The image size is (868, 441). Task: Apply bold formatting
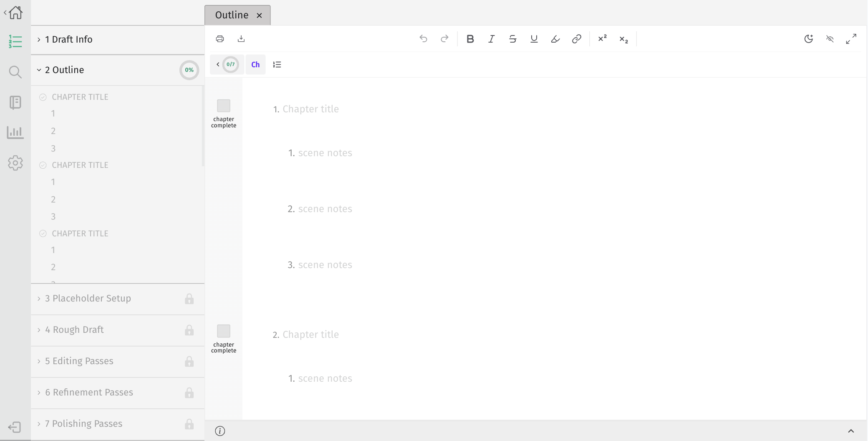(470, 39)
